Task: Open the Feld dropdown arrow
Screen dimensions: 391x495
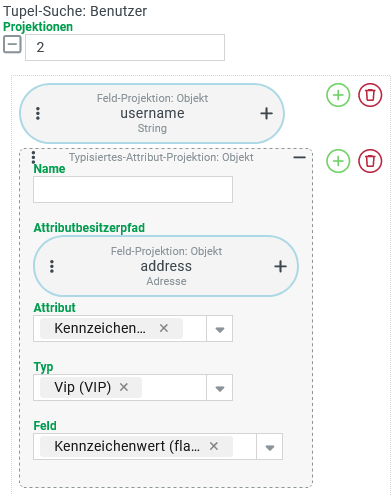Action: coord(270,447)
